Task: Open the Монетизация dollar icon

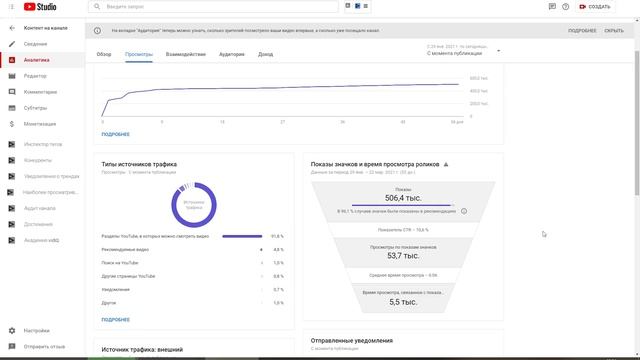Action: coord(12,124)
